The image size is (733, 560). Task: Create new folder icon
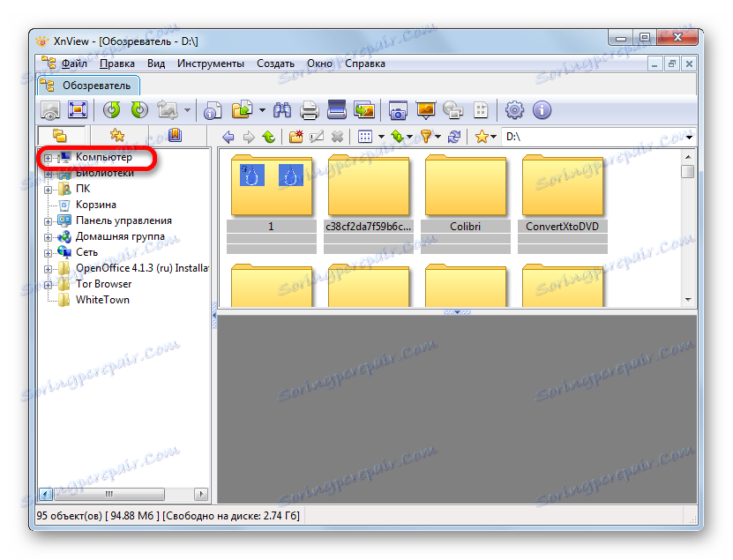click(295, 137)
